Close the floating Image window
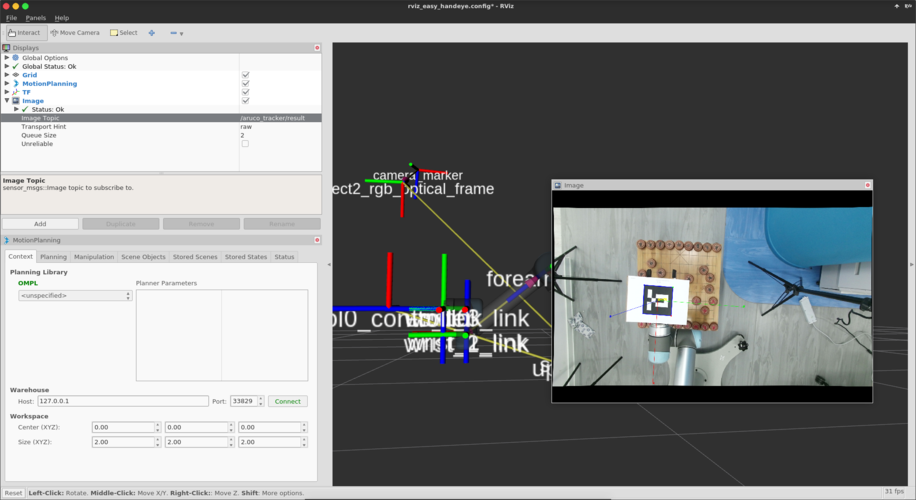This screenshot has height=500, width=916. 868,185
